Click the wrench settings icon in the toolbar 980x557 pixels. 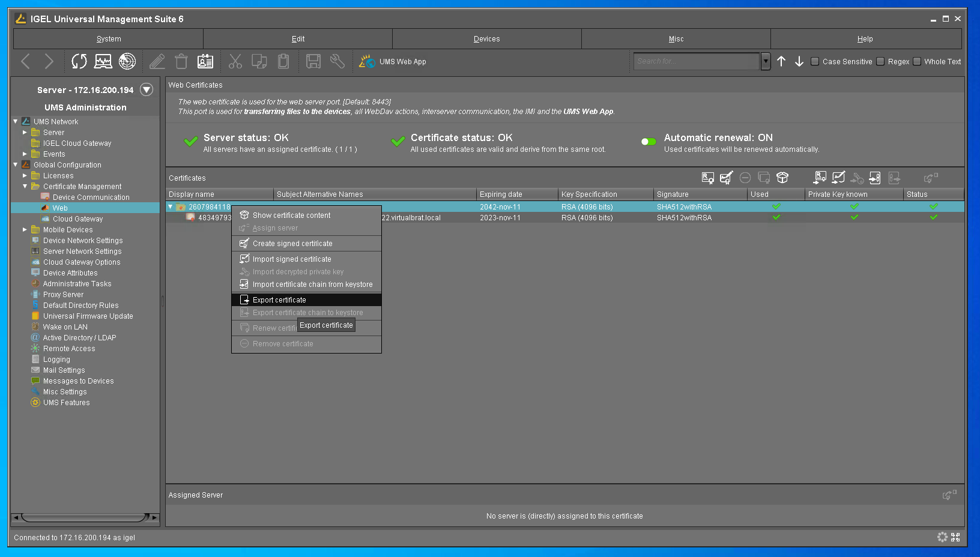click(x=337, y=61)
